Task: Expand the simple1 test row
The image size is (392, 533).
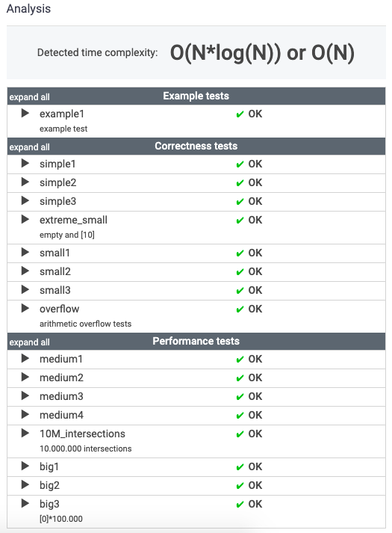Action: (x=25, y=163)
